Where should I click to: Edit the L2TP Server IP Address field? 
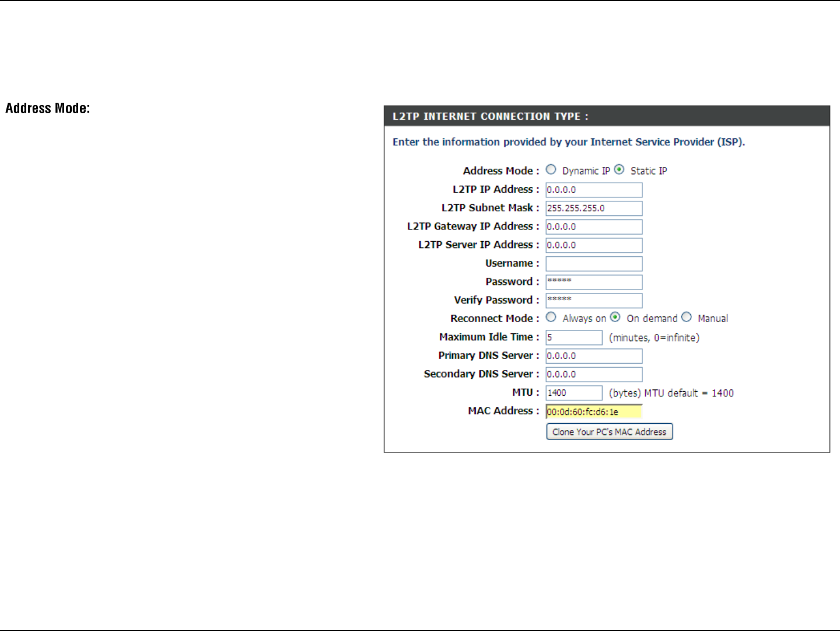point(593,246)
